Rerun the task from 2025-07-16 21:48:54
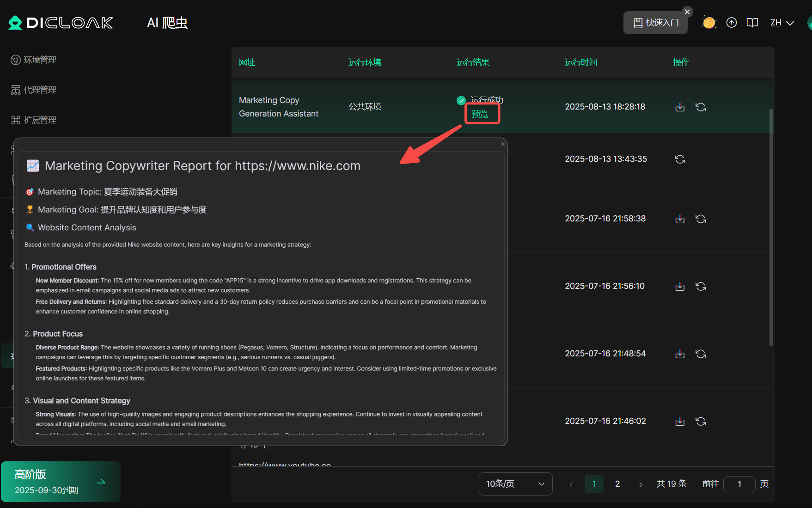This screenshot has height=508, width=812. tap(701, 354)
